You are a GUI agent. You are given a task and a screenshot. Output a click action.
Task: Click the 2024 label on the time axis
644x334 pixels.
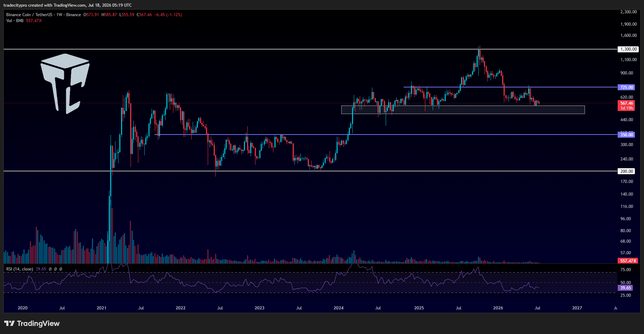pyautogui.click(x=339, y=308)
